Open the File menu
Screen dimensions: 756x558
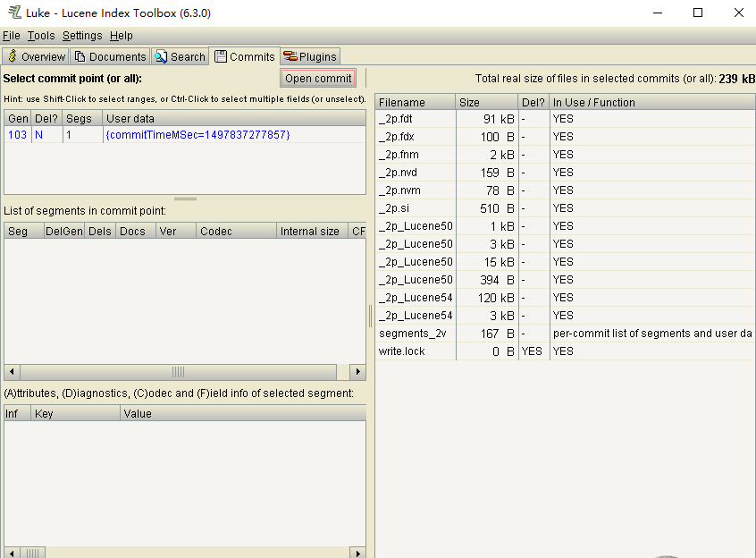(x=12, y=36)
